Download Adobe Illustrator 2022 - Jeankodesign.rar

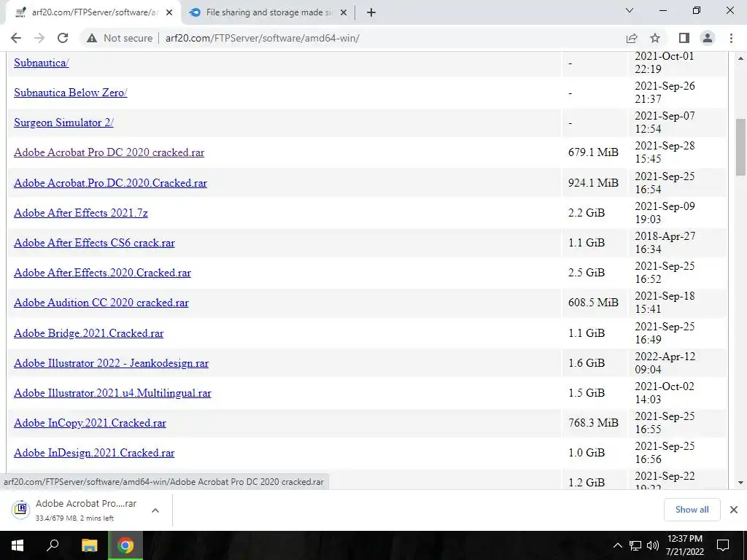pos(112,363)
